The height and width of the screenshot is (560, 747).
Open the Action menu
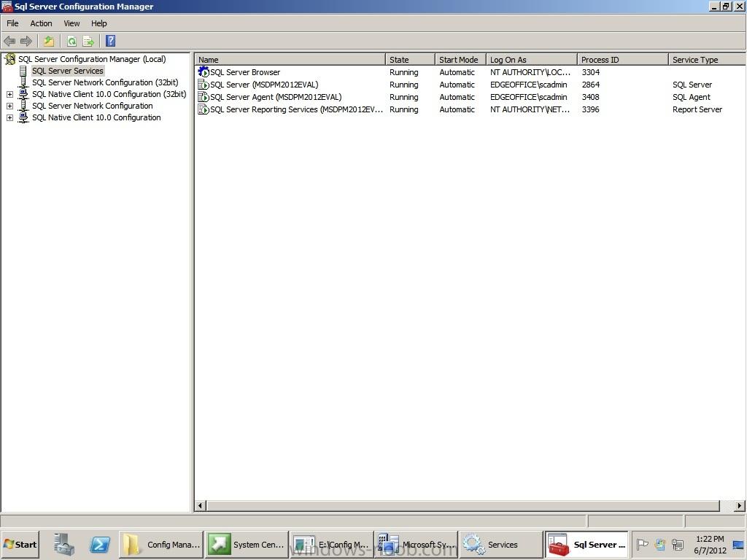41,23
